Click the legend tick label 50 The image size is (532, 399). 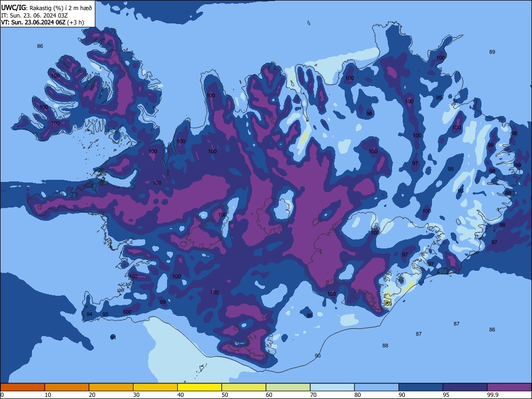click(x=225, y=395)
